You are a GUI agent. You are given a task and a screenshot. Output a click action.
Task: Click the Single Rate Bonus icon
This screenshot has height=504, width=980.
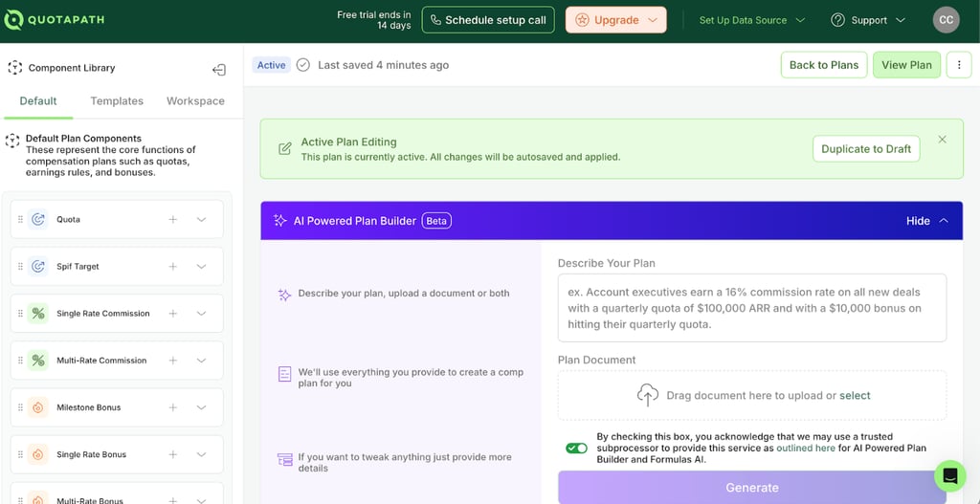[x=38, y=454]
